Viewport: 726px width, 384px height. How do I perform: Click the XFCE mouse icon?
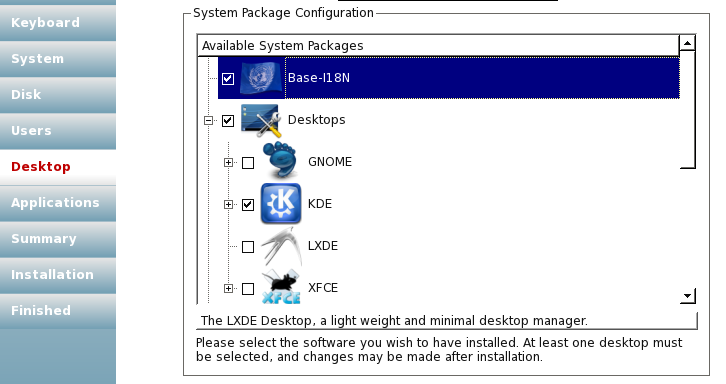tap(281, 287)
